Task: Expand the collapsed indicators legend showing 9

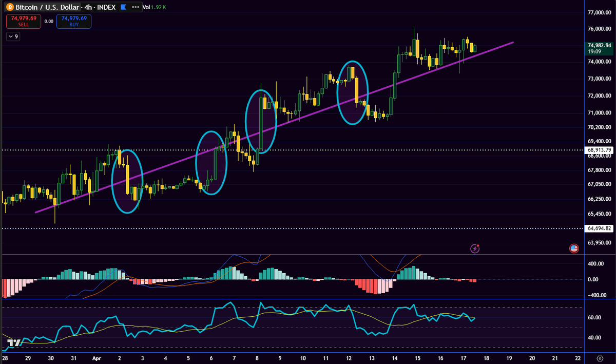Action: (x=13, y=36)
